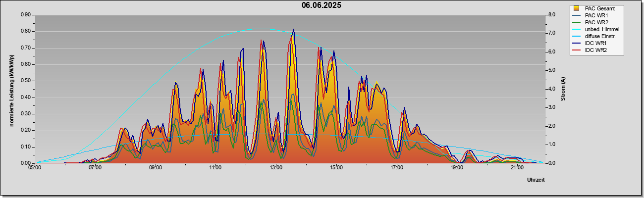Click the PAC Gesamt legend label
Viewport: 644px width, 198px height.
click(600, 8)
